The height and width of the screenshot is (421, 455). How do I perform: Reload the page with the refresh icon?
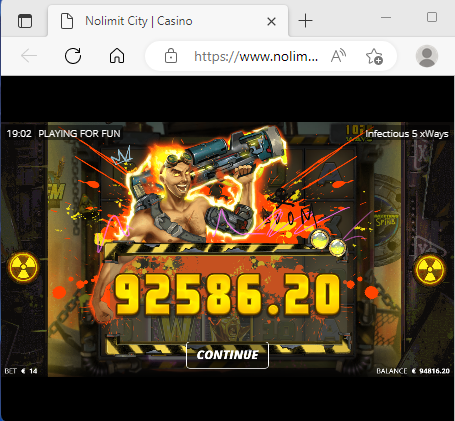tap(73, 56)
